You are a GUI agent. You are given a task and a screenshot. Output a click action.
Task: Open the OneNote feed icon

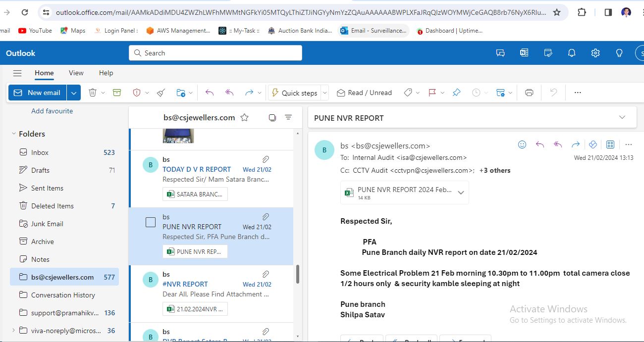524,53
